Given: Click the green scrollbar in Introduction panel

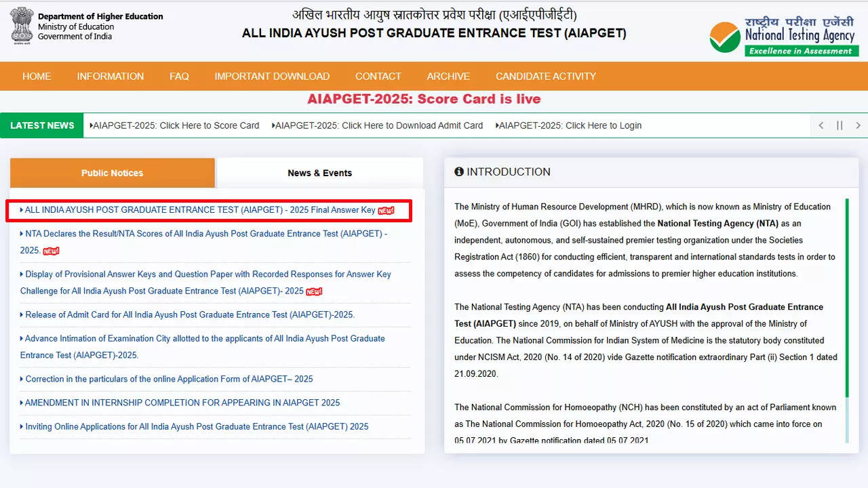Looking at the screenshot, I should coord(846,298).
